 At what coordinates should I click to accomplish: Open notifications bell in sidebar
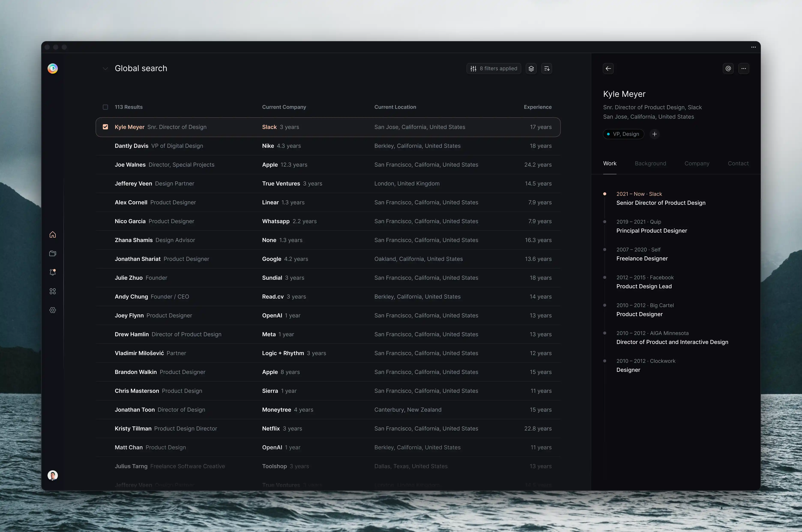[x=52, y=272]
